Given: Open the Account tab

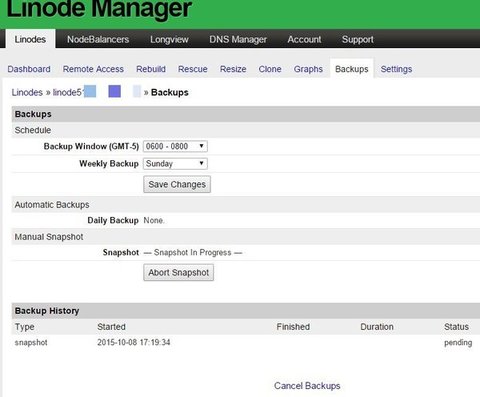Looking at the screenshot, I should 304,39.
